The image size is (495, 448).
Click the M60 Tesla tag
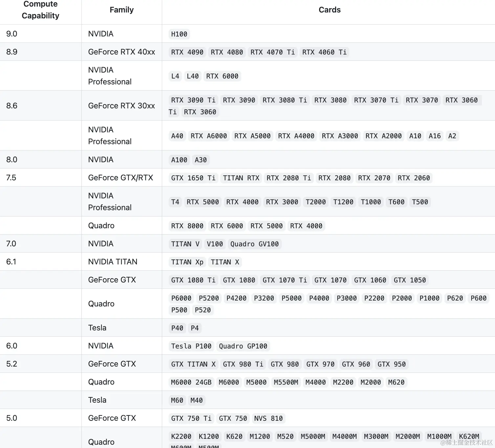click(177, 400)
